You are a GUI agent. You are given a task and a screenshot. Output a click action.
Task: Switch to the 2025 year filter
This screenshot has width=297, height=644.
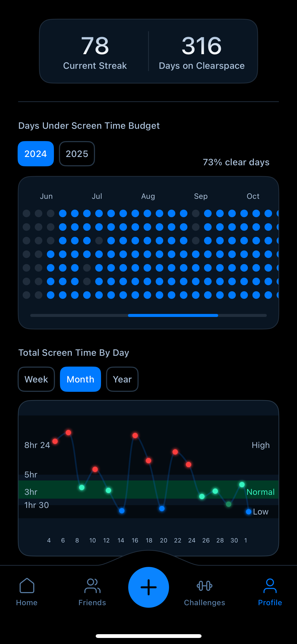(77, 154)
